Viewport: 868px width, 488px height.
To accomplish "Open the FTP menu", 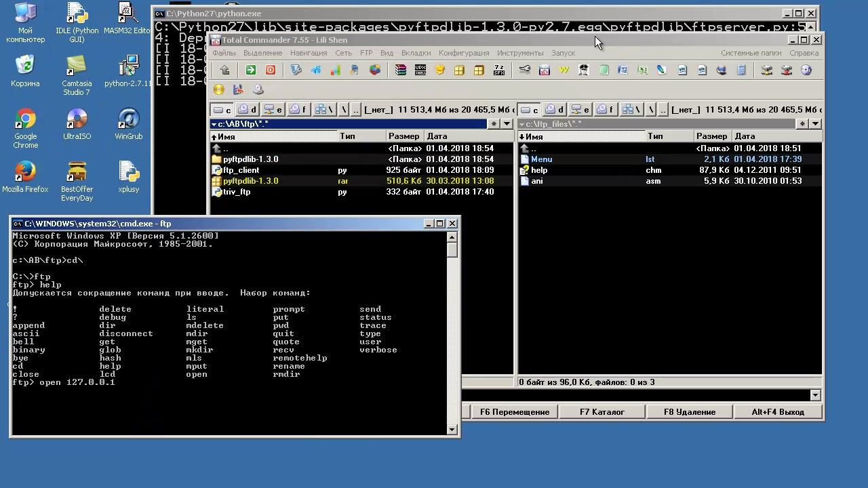I will point(366,53).
